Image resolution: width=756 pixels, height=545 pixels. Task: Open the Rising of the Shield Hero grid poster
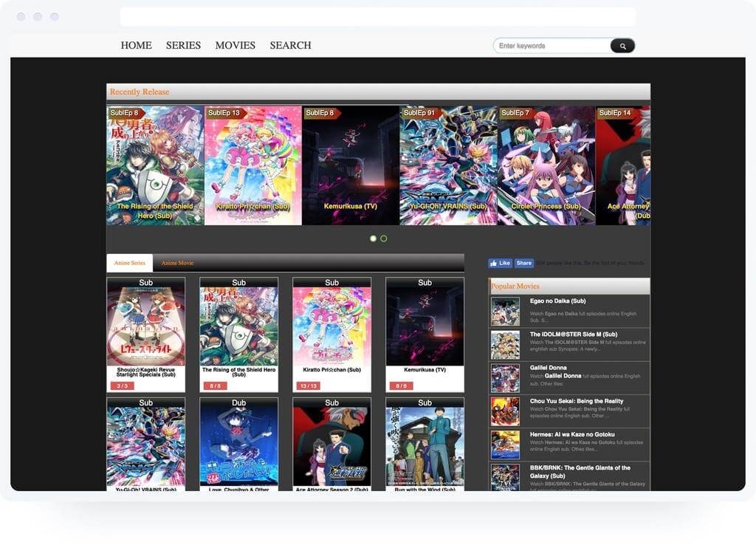point(238,326)
